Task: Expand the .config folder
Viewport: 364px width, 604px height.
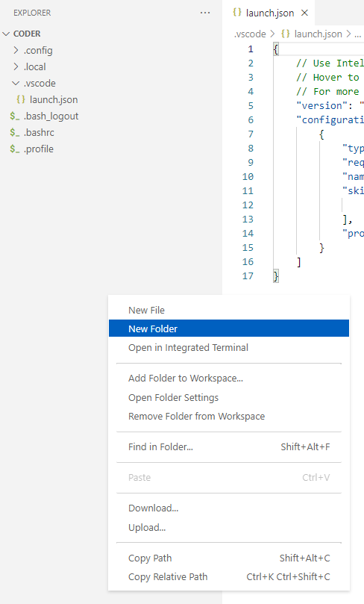Action: point(16,50)
